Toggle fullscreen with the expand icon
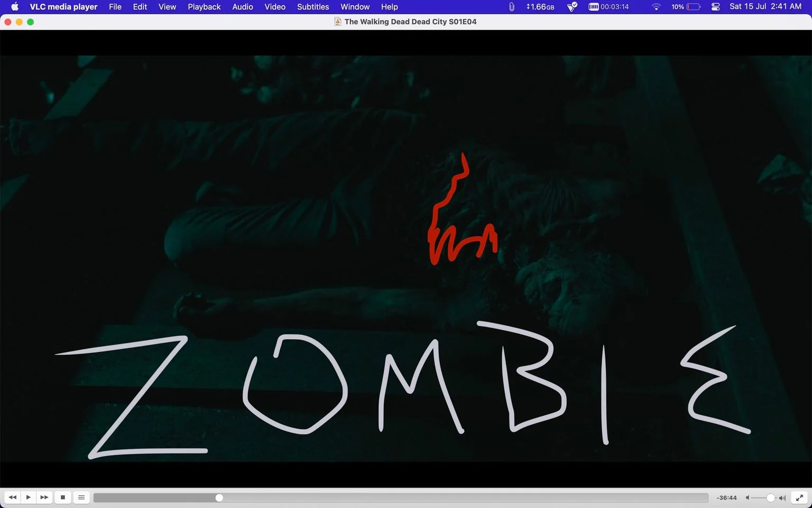The height and width of the screenshot is (508, 812). pyautogui.click(x=799, y=497)
